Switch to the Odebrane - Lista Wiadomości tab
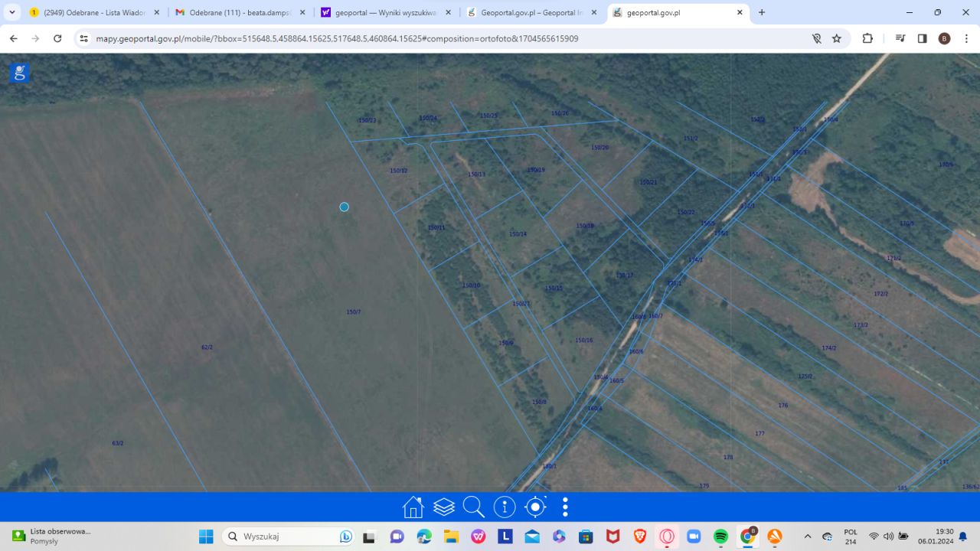980x551 pixels. click(95, 12)
